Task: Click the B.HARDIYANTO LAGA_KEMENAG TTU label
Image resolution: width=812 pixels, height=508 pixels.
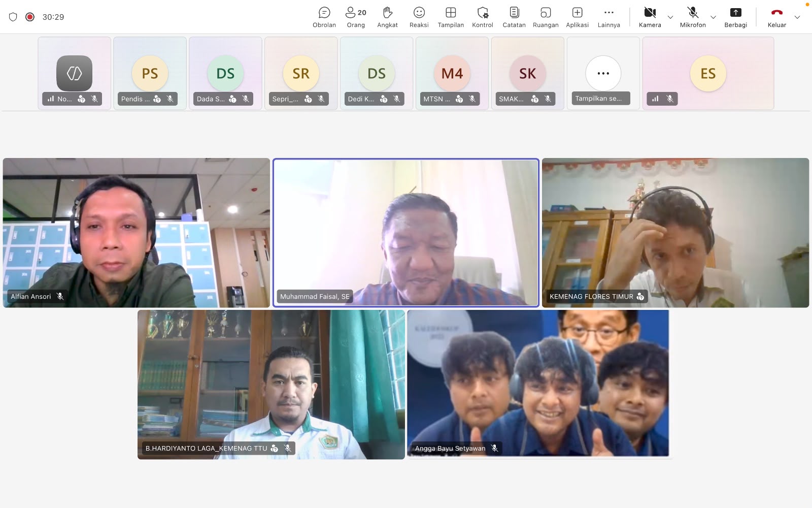Action: point(206,448)
